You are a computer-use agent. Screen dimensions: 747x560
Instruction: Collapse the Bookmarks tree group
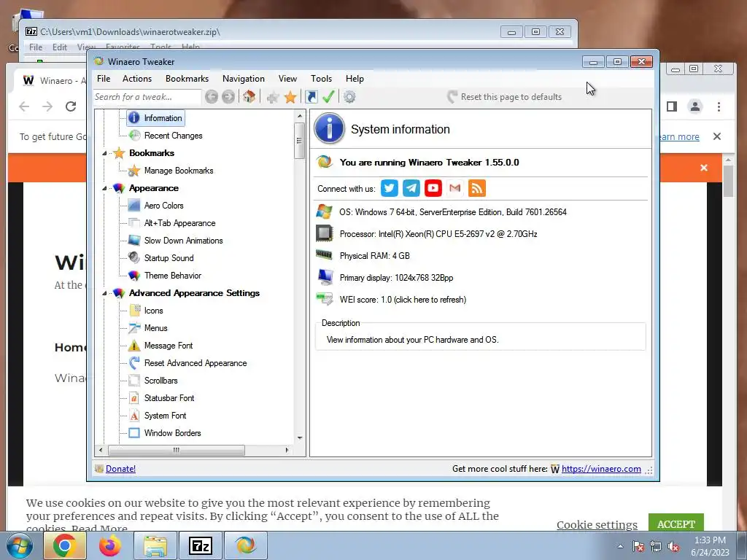pos(104,153)
